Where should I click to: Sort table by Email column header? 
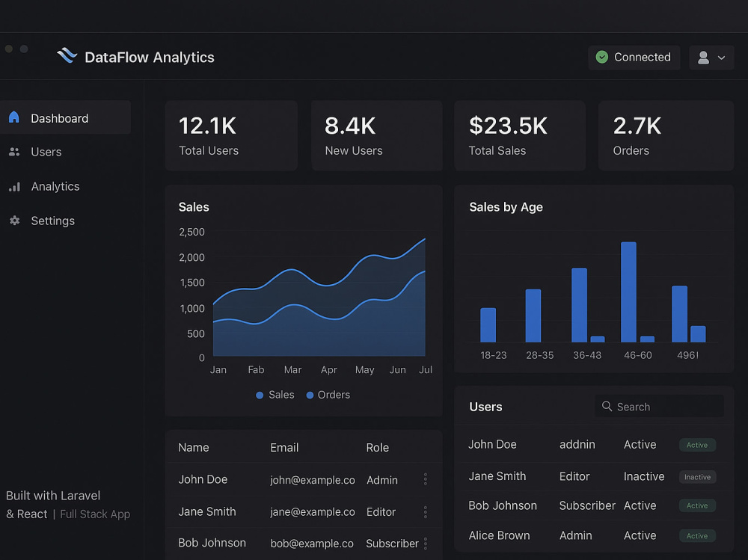click(x=284, y=447)
